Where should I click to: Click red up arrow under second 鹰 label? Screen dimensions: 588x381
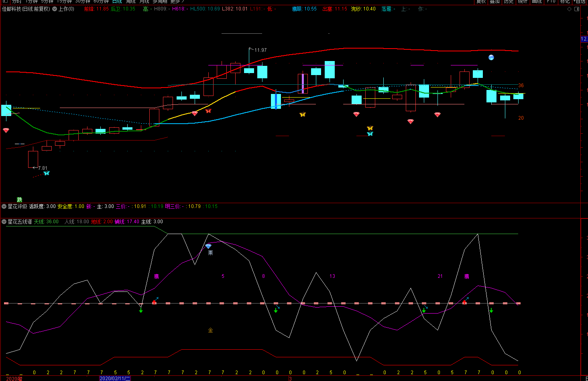click(464, 302)
